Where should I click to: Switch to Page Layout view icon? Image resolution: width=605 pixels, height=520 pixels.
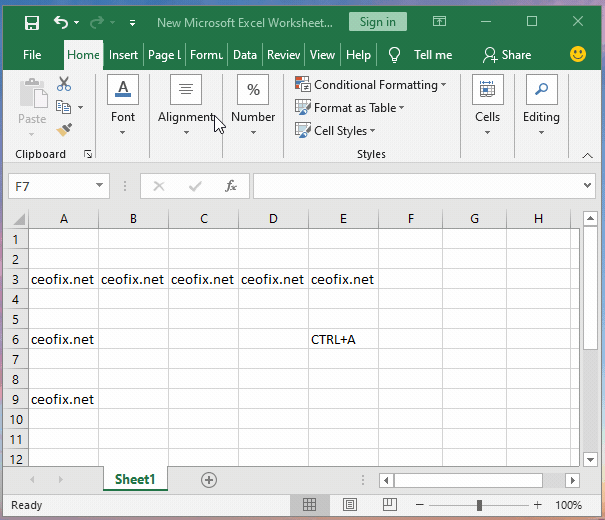pyautogui.click(x=350, y=505)
